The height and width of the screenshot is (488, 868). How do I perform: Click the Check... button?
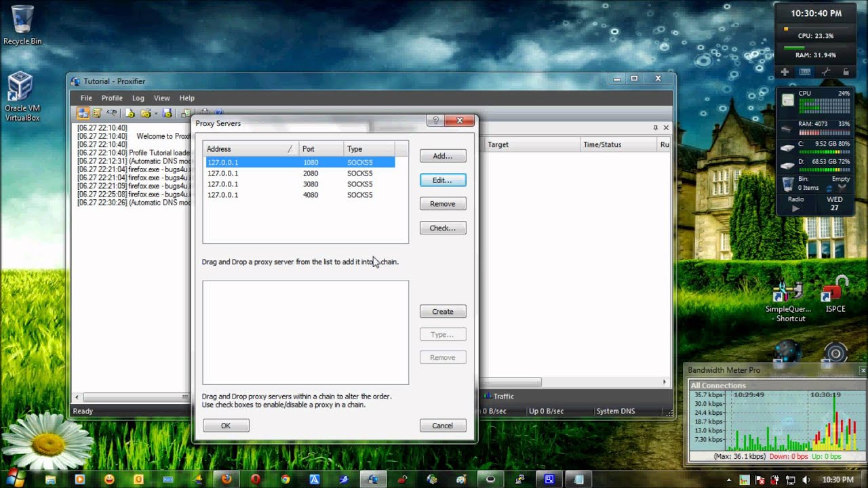(443, 228)
